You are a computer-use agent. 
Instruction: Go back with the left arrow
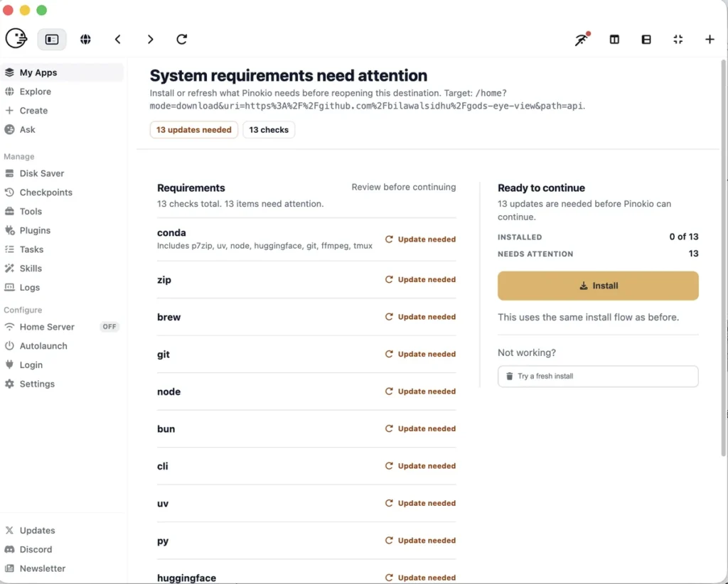(x=118, y=39)
